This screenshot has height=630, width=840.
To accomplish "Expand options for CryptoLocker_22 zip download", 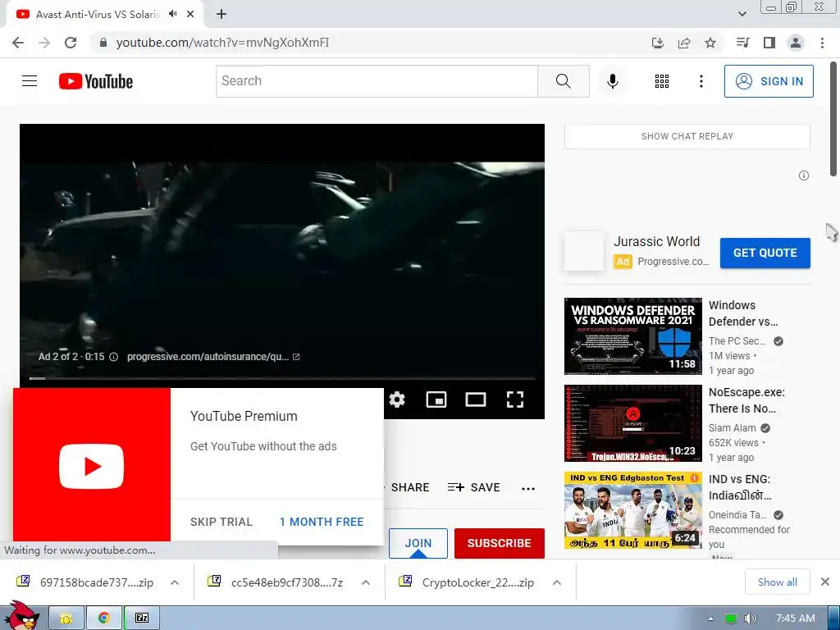I will (557, 582).
